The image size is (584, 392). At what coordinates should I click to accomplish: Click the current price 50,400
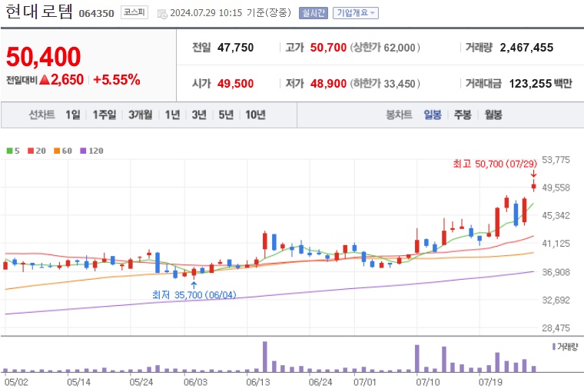(43, 57)
